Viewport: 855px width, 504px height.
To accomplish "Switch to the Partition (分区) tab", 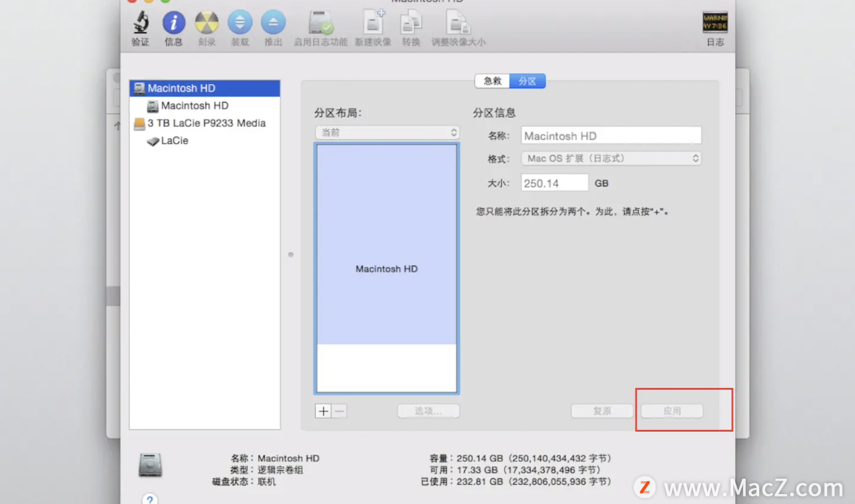I will coord(528,81).
